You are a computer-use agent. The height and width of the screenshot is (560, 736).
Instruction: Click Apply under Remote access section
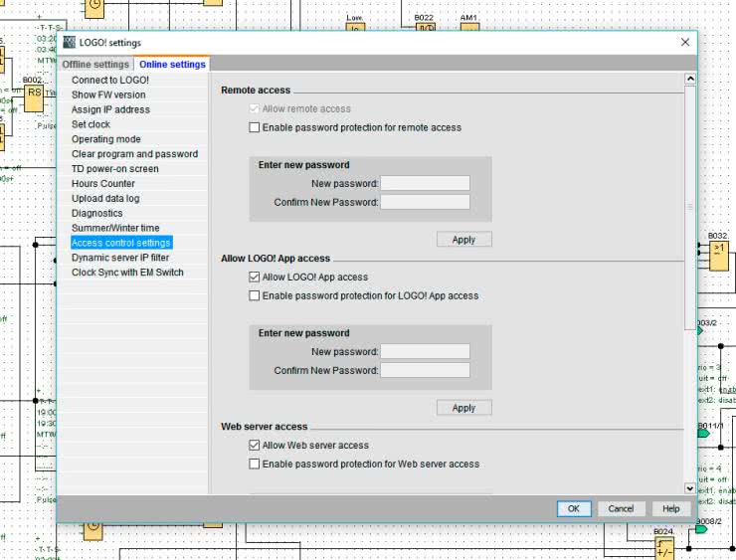463,240
